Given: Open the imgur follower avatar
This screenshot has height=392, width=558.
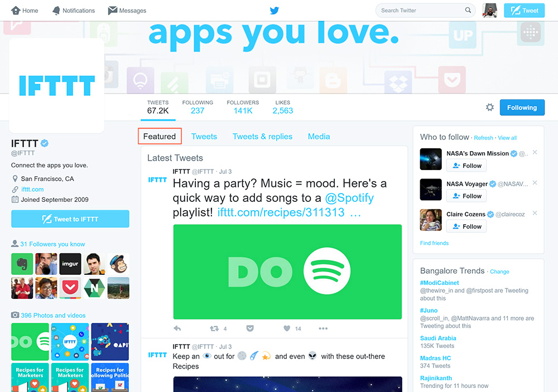Looking at the screenshot, I should 70,264.
